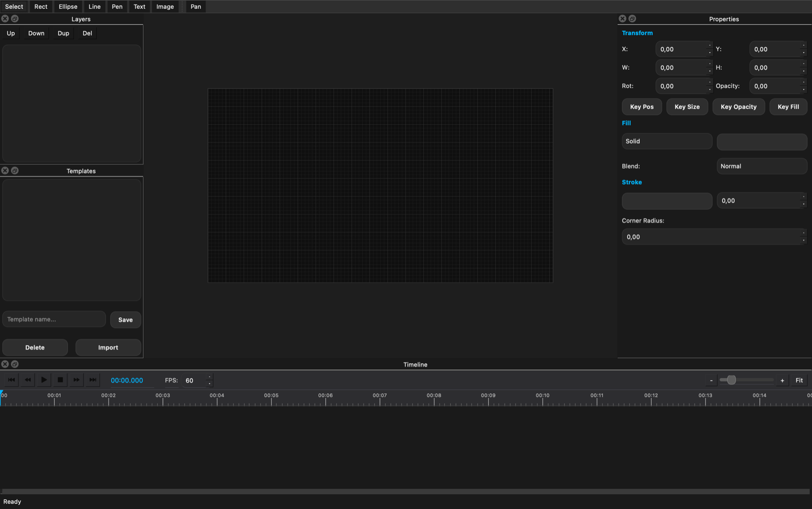Add a Key Fill keyframe
The width and height of the screenshot is (812, 509).
(x=788, y=107)
